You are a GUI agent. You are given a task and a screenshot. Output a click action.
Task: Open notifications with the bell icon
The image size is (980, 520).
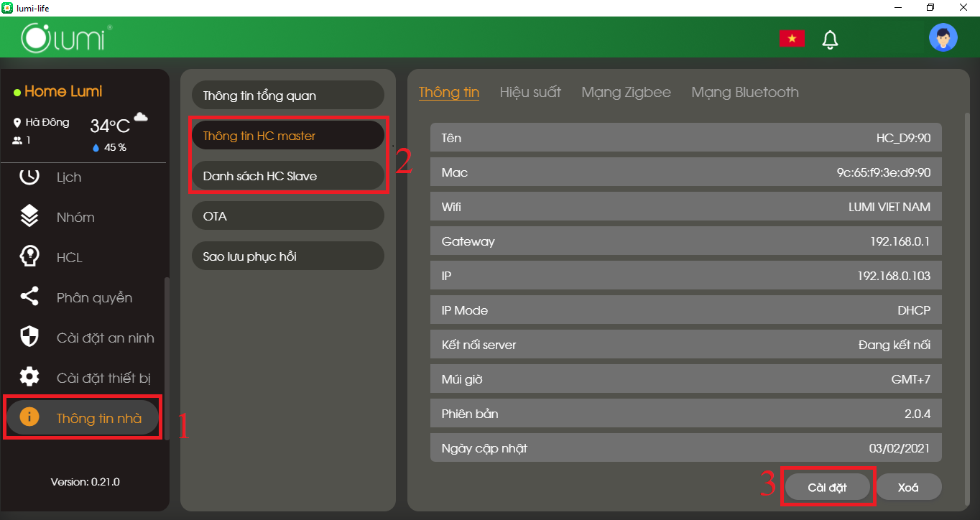[830, 39]
